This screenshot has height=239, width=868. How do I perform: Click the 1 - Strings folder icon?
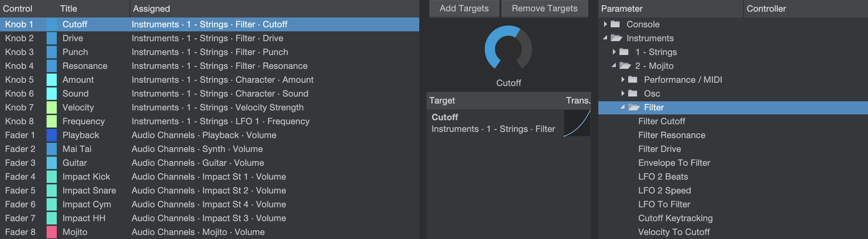coord(624,52)
